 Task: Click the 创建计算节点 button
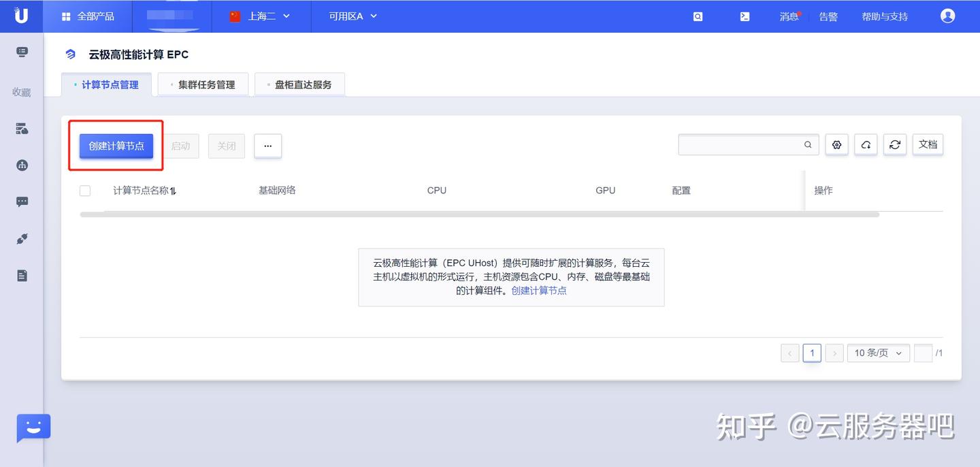click(116, 145)
